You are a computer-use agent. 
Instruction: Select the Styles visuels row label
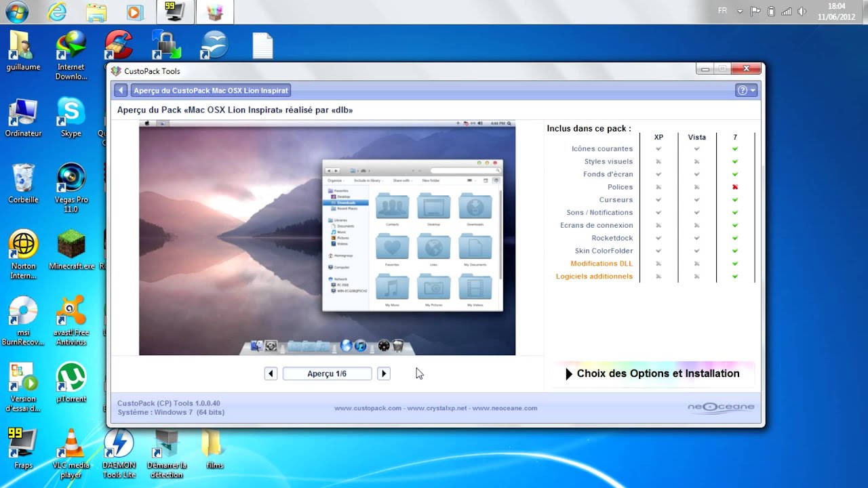(x=608, y=161)
